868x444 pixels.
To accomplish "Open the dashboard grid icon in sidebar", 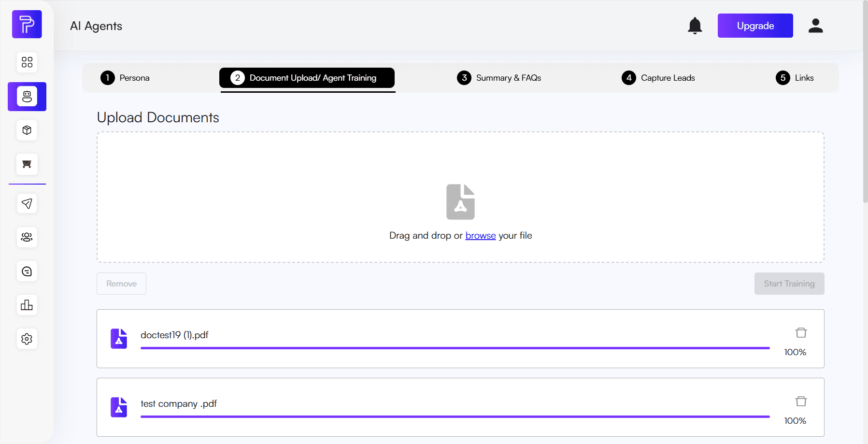I will point(27,62).
